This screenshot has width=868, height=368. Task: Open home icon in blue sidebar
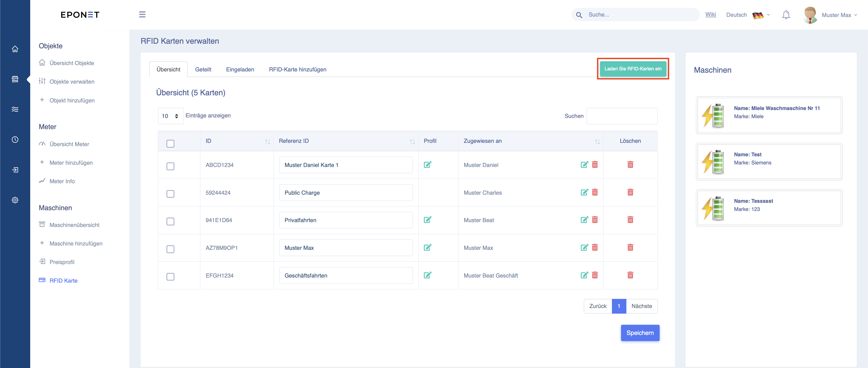coord(15,49)
